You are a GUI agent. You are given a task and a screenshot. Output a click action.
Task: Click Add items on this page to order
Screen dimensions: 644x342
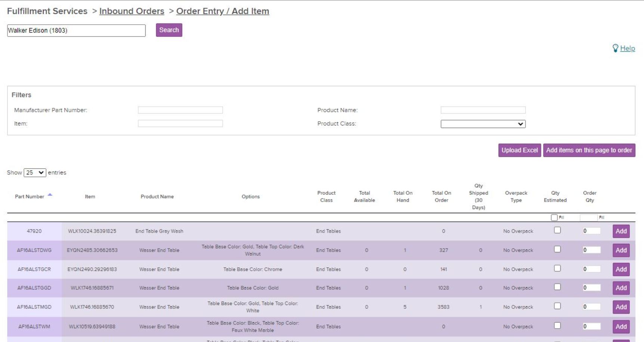point(589,150)
